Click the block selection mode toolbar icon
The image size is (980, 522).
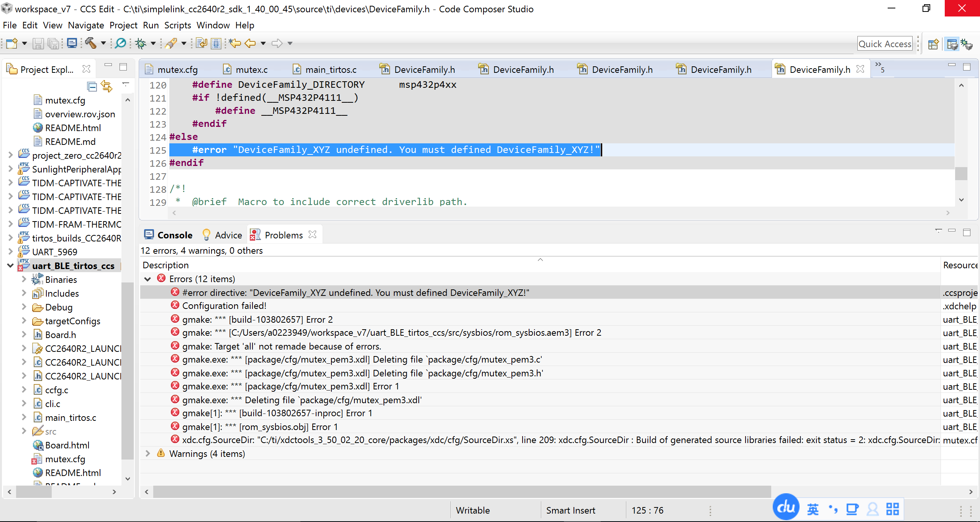tap(216, 43)
